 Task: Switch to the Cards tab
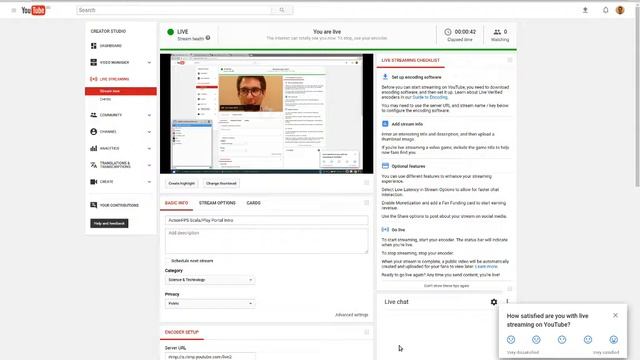(x=253, y=203)
